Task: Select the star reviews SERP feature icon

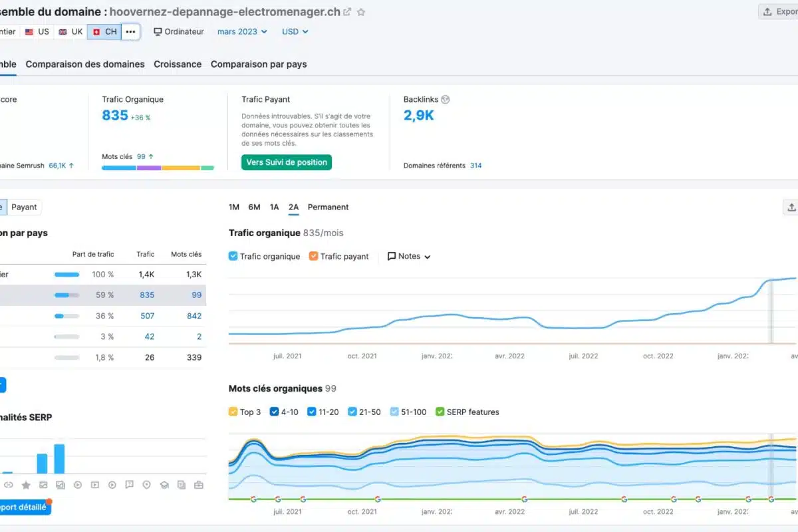Action: 26,485
